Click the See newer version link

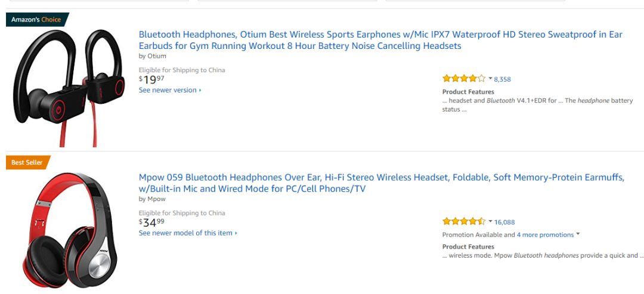tap(169, 90)
